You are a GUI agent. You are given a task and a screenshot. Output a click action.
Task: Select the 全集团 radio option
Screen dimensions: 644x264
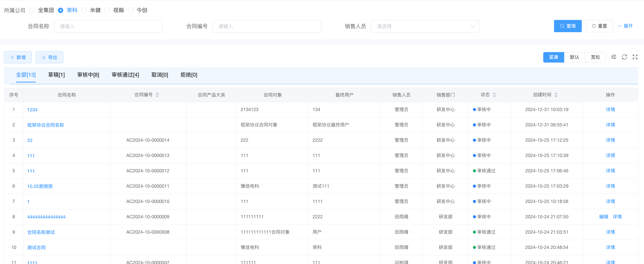point(32,10)
